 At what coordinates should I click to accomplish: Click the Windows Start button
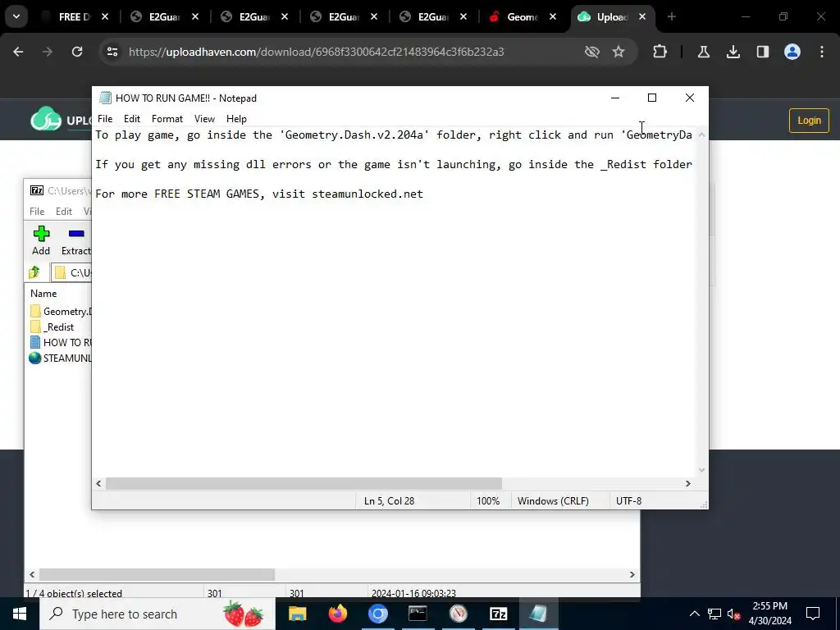click(20, 614)
